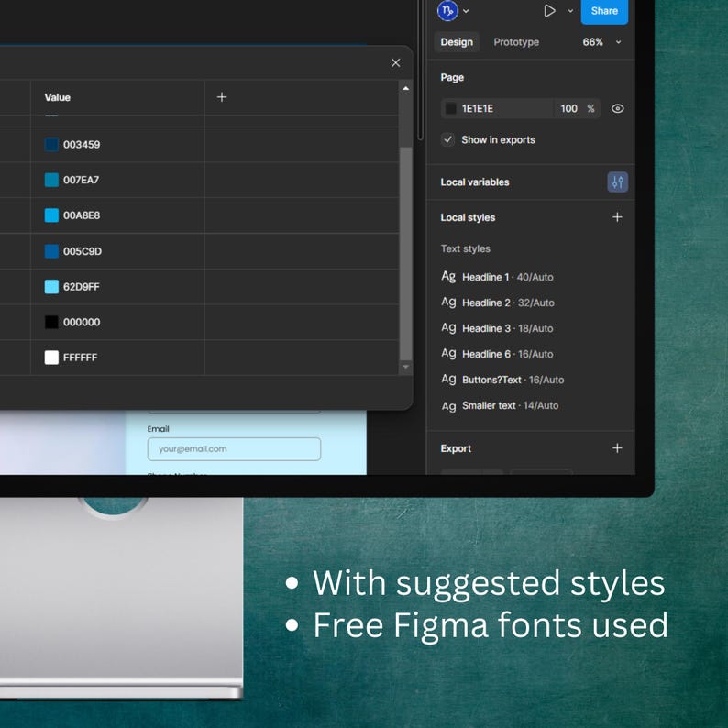Close the variables dialog
The image size is (728, 728).
coord(395,63)
